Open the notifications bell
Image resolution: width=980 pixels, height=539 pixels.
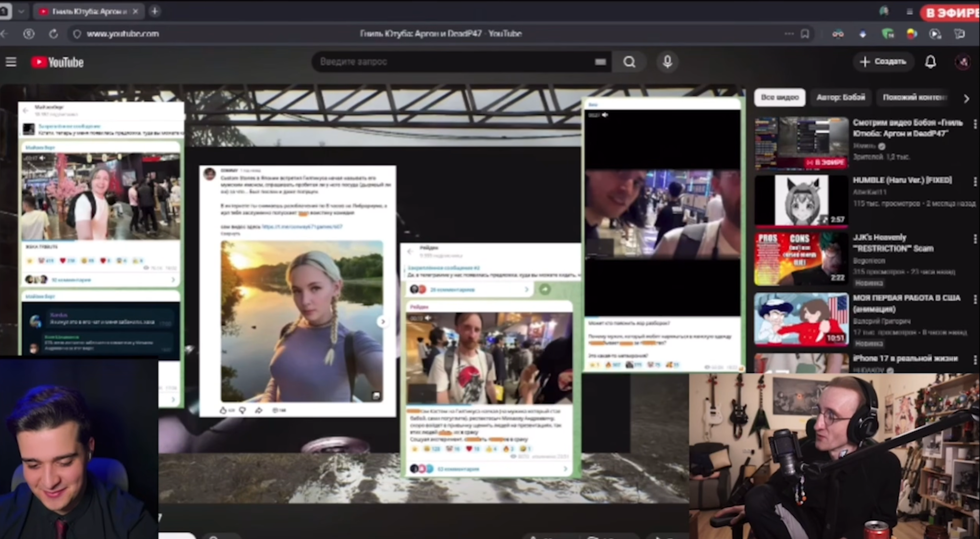tap(930, 62)
